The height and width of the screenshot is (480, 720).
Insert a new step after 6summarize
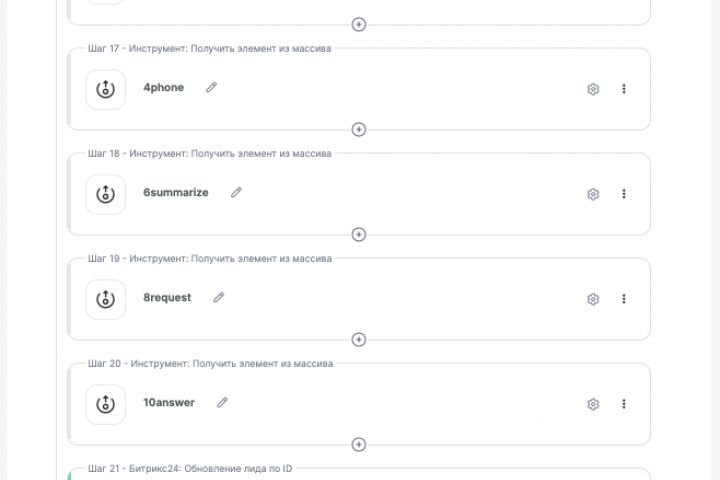359,234
